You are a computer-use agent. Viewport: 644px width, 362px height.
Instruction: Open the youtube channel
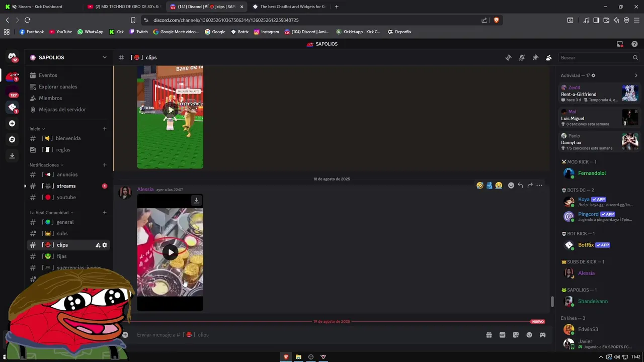(x=68, y=198)
